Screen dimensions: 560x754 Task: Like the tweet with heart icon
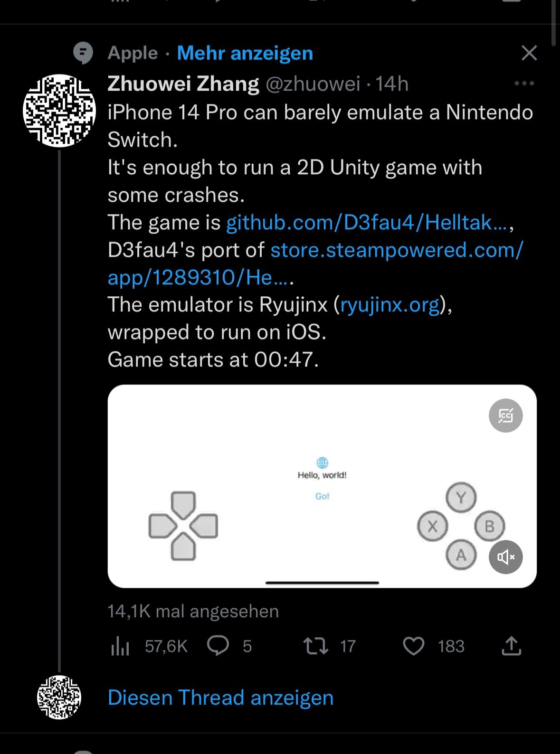pos(413,646)
